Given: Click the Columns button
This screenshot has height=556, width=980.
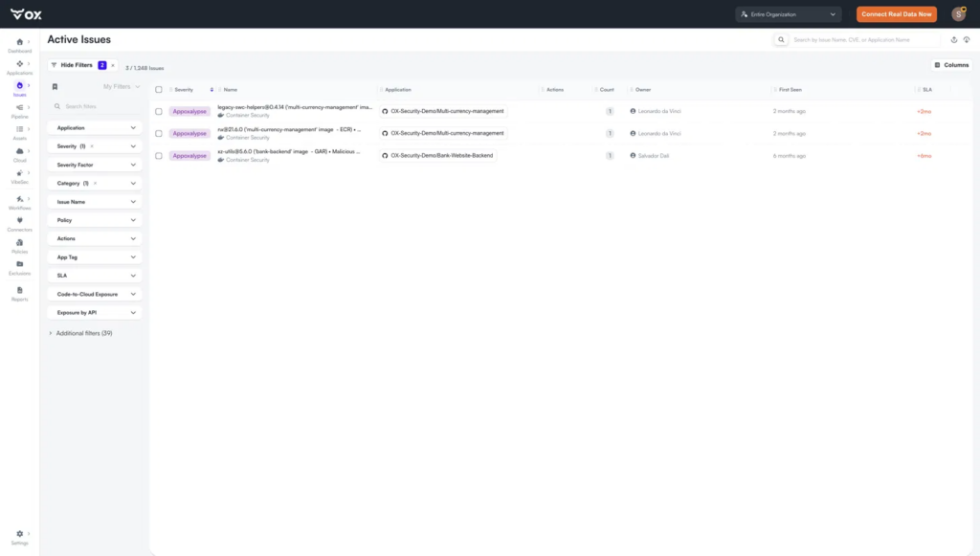Looking at the screenshot, I should pos(951,65).
